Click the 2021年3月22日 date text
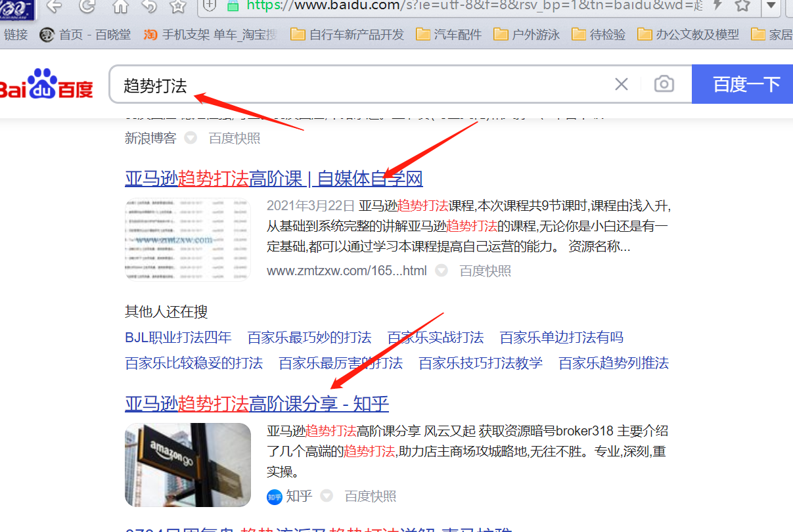 [x=311, y=205]
